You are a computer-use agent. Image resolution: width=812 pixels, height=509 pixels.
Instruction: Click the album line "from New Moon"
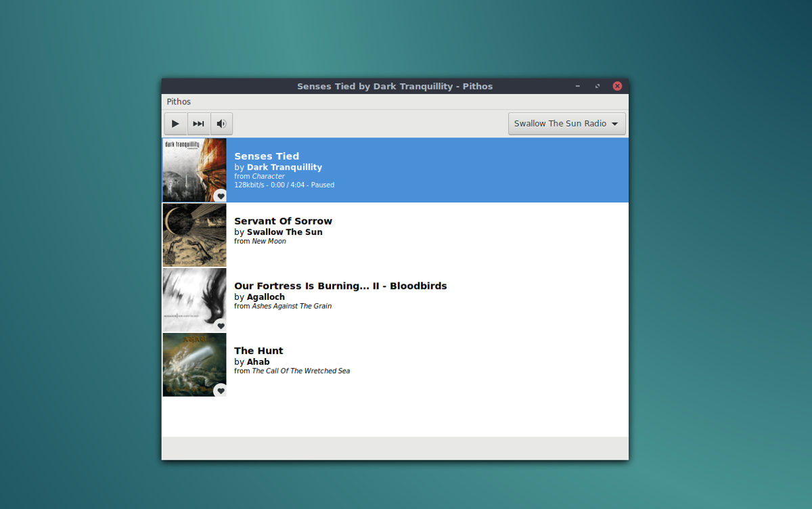pyautogui.click(x=260, y=242)
